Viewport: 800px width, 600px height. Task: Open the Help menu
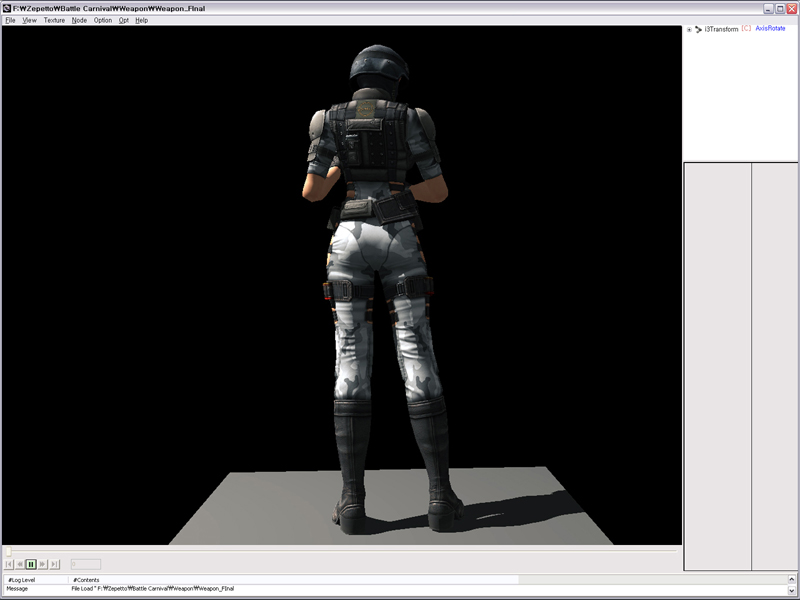coord(141,20)
